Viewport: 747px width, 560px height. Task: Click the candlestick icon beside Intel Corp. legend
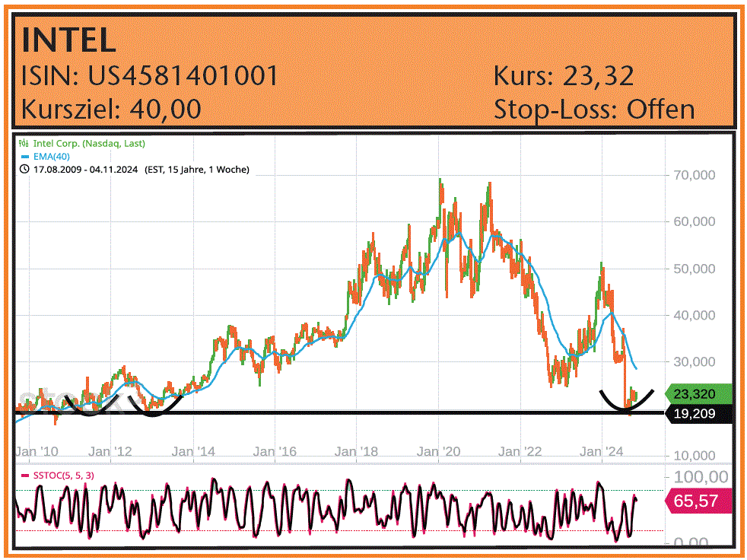[x=24, y=143]
